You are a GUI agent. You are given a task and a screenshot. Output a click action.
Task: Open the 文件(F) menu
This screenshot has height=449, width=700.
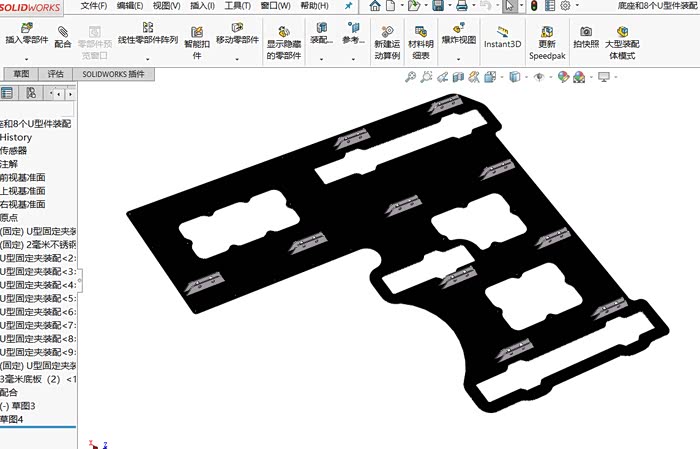click(94, 6)
